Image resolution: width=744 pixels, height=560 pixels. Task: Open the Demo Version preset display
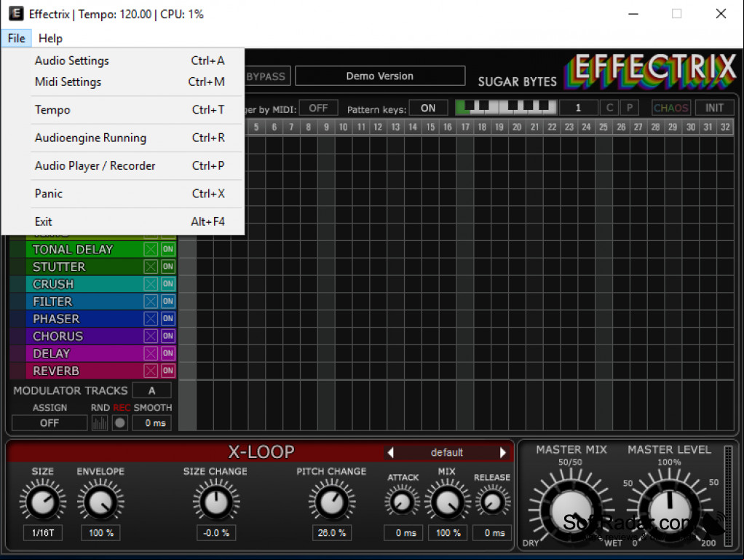[x=379, y=76]
